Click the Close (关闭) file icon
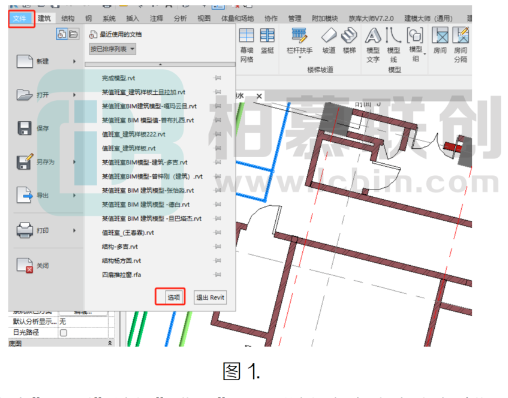 (x=25, y=265)
